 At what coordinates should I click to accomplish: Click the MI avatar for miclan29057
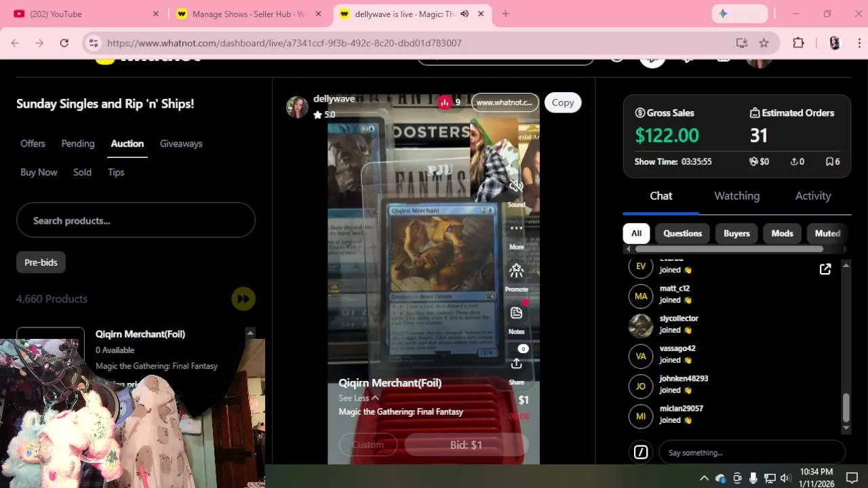[x=641, y=416]
